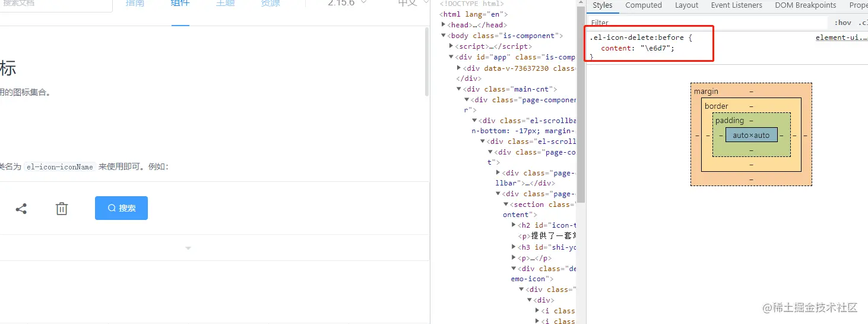Click the content property name
This screenshot has width=868, height=324.
coord(616,48)
